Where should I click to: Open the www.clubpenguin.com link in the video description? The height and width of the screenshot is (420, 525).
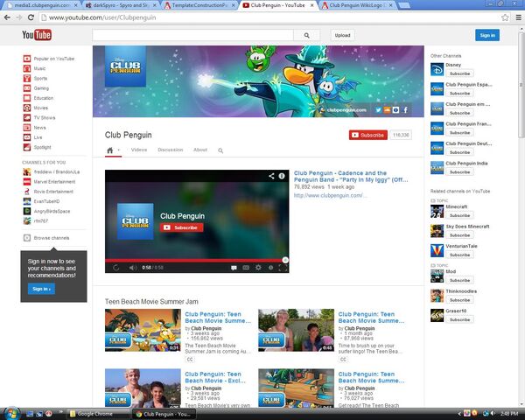(x=330, y=195)
